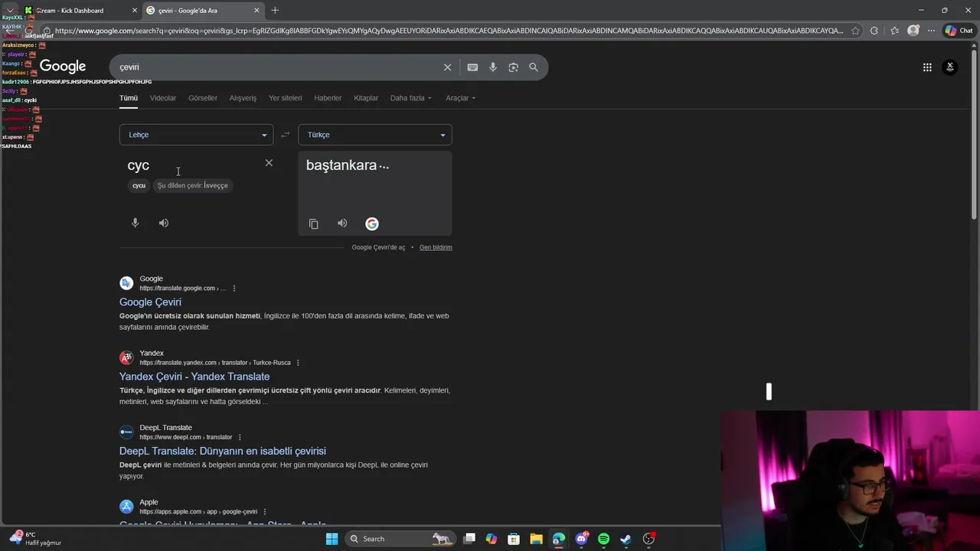Open the Lehçe source language dropdown
This screenshot has width=980, height=551.
pyautogui.click(x=196, y=135)
